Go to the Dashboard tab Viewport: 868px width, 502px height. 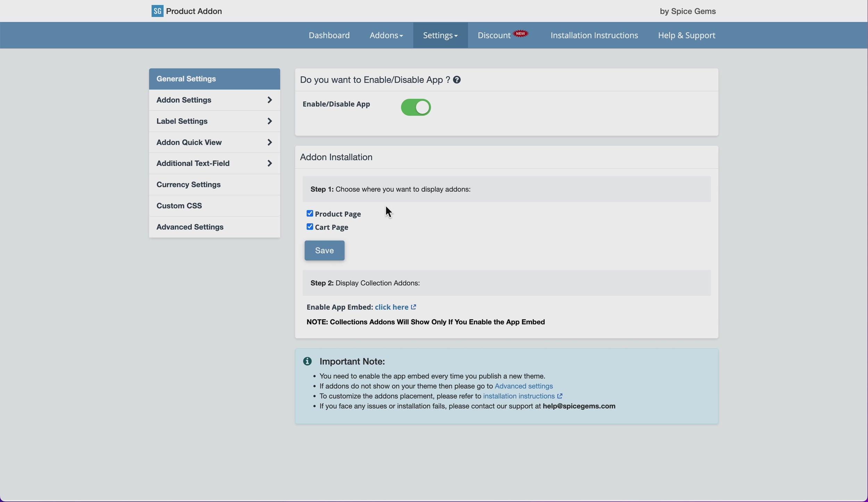coord(329,35)
